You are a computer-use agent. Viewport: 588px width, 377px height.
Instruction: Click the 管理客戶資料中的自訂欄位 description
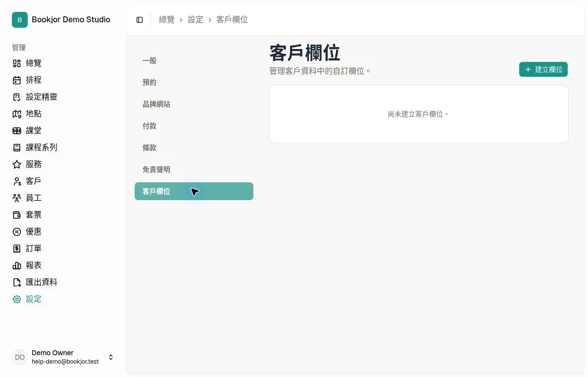tap(320, 71)
